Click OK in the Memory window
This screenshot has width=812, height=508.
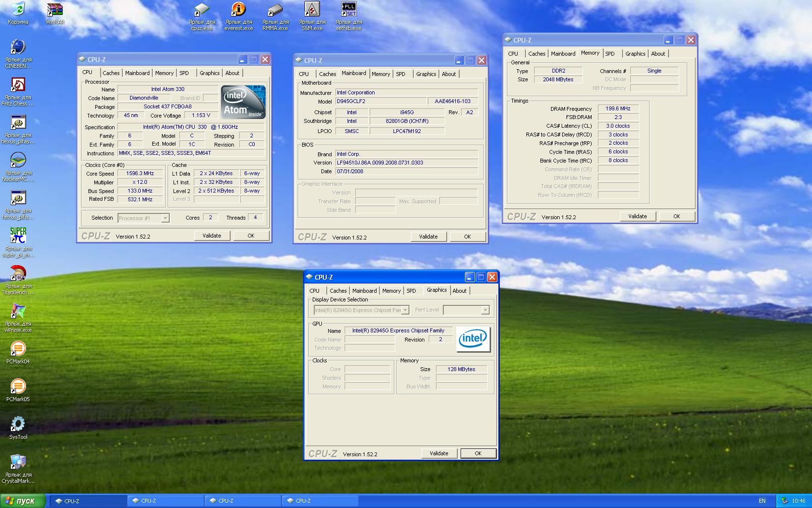point(677,216)
